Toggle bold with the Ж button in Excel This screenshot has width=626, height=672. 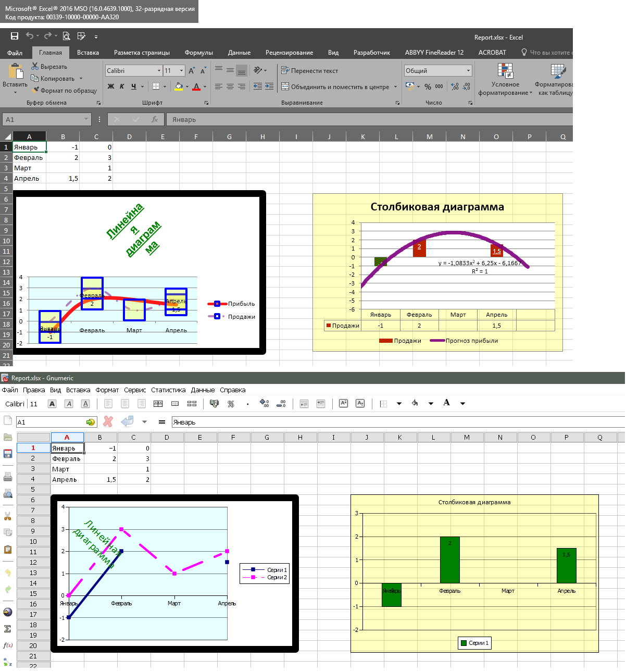pyautogui.click(x=111, y=86)
